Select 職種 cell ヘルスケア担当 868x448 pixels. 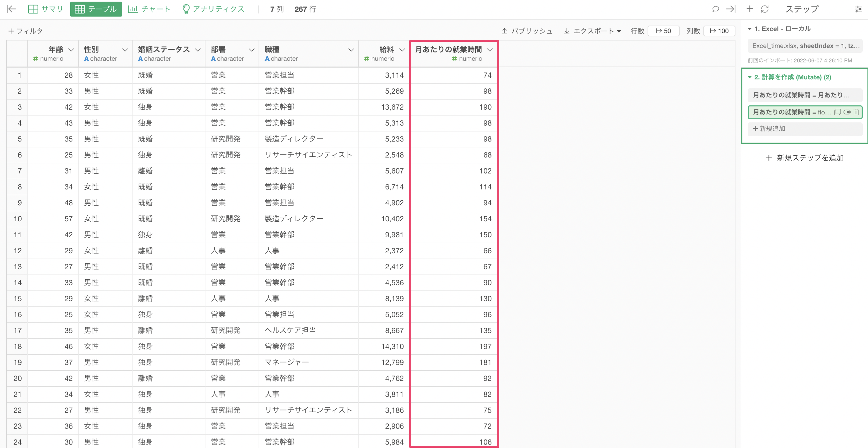coord(308,330)
